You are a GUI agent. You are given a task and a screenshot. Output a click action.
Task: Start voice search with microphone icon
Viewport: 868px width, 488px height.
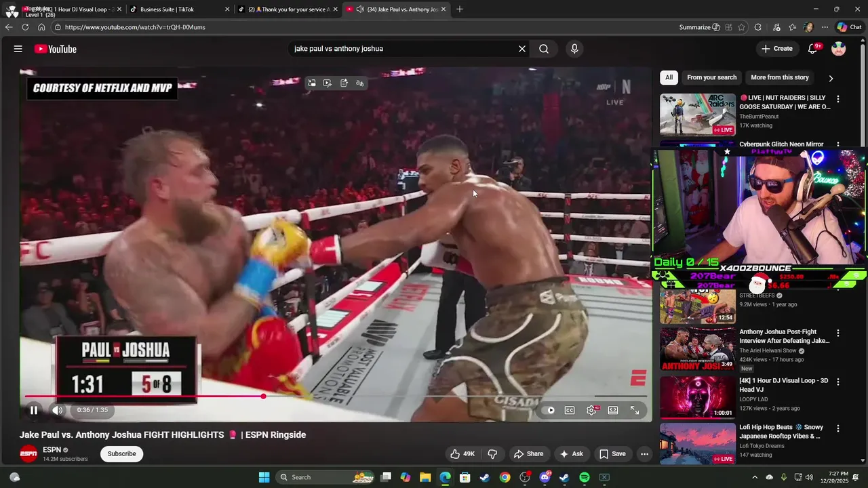coord(574,49)
